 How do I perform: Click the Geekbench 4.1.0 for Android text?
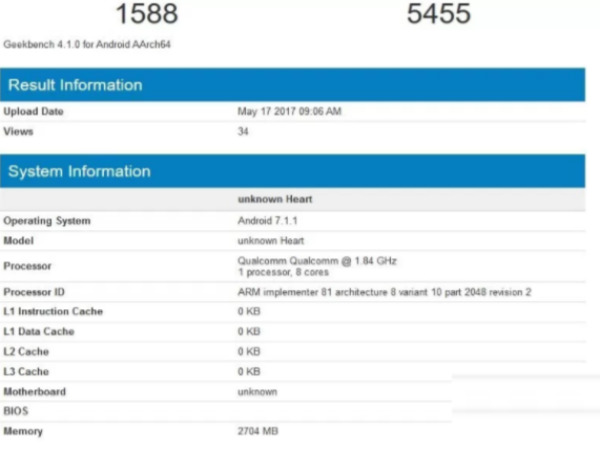pos(87,45)
